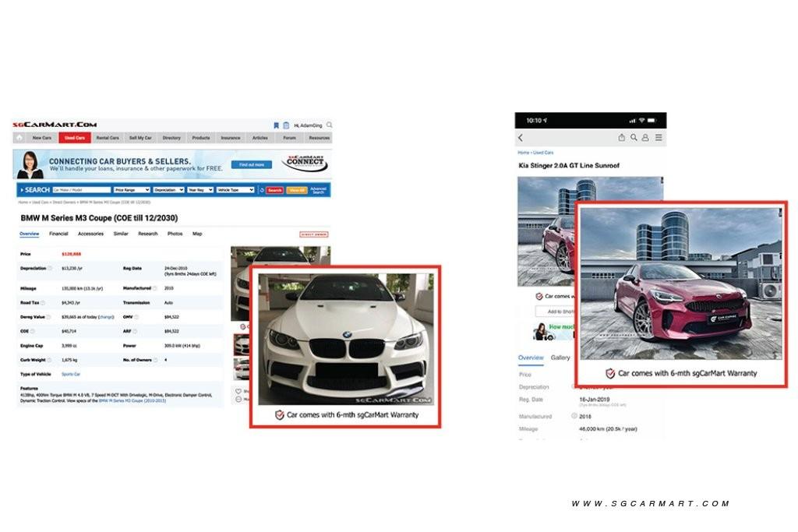Tap the search icon in the mobile toolbar
Screen dimensions: 798x532
634,138
